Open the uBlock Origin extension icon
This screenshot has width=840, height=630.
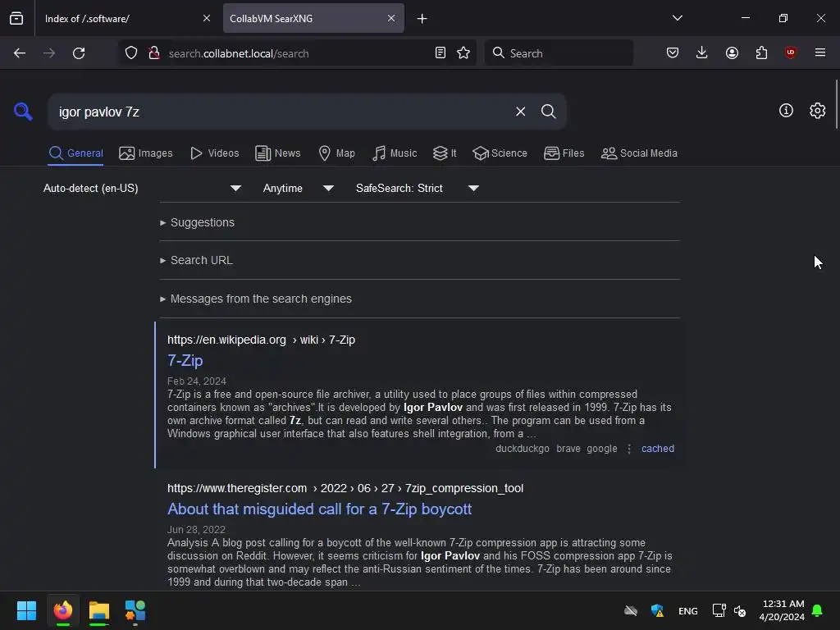pos(791,52)
